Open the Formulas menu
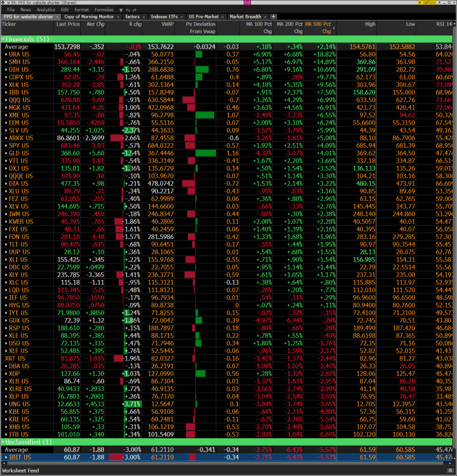This screenshot has width=457, height=476. coord(104,10)
